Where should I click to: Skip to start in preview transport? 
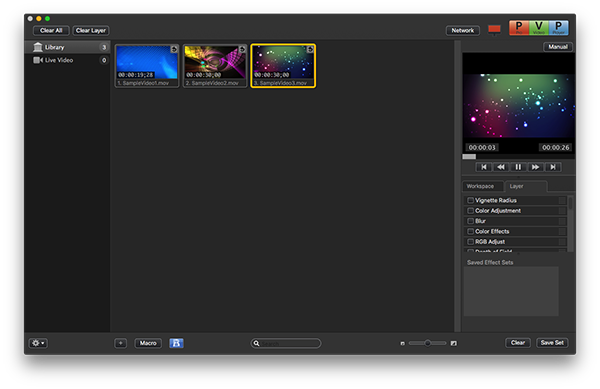pos(484,167)
